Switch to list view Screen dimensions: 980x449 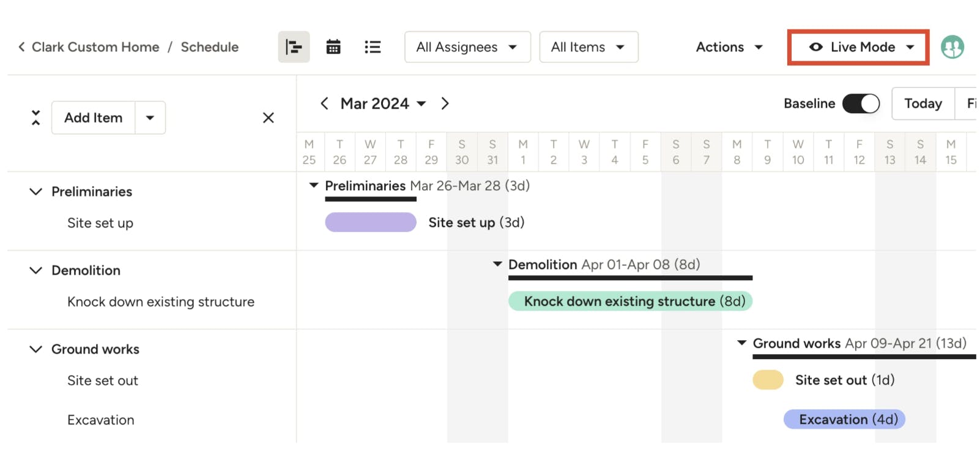coord(373,47)
